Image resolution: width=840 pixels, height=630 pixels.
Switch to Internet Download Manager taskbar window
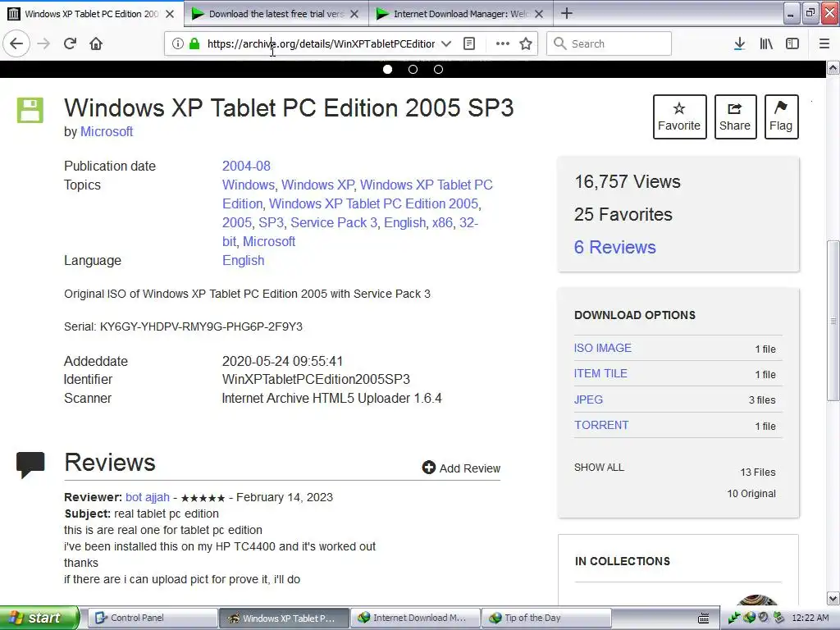[x=416, y=619]
